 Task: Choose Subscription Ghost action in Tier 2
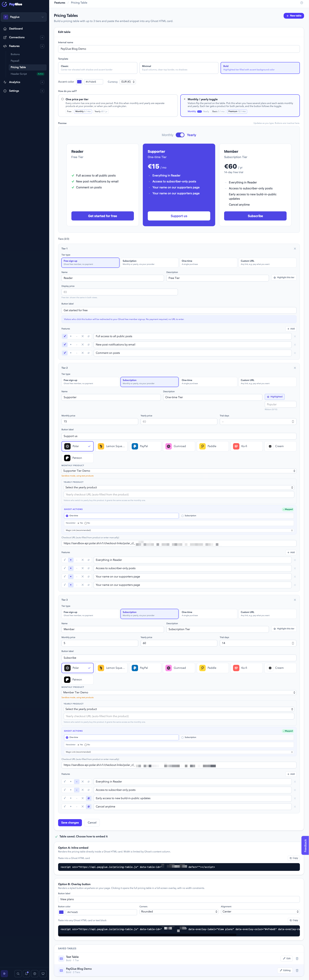237,515
